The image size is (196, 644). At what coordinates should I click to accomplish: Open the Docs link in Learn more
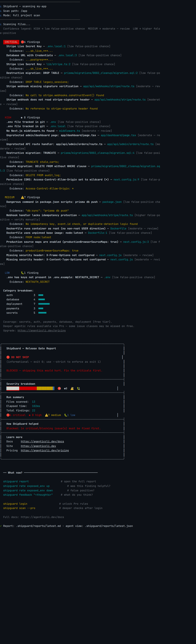click(42, 441)
